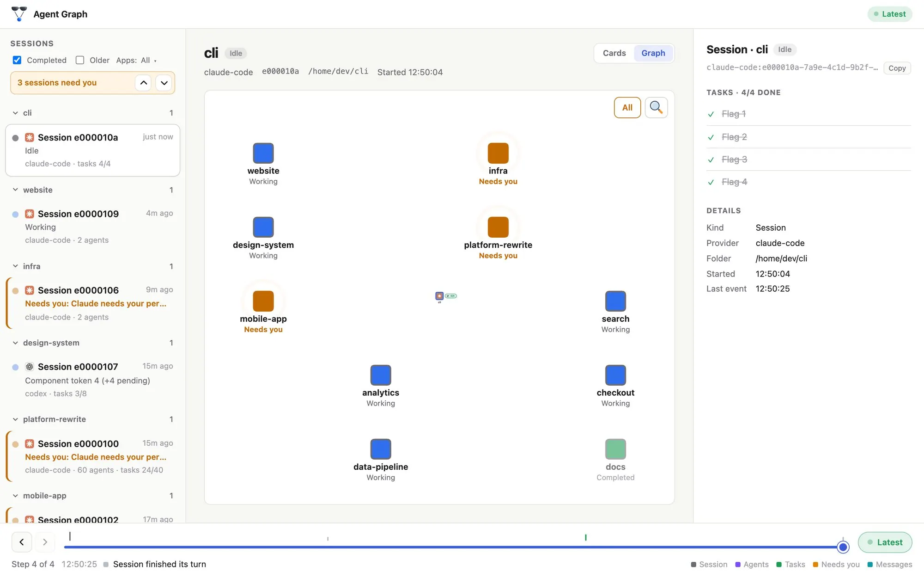Open the analytics graph node
The height and width of the screenshot is (578, 924).
click(x=381, y=375)
